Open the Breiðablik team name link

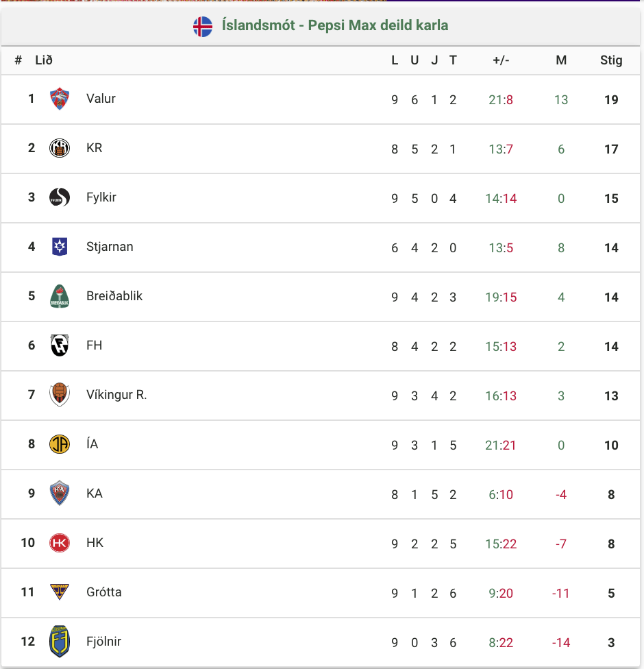point(114,296)
